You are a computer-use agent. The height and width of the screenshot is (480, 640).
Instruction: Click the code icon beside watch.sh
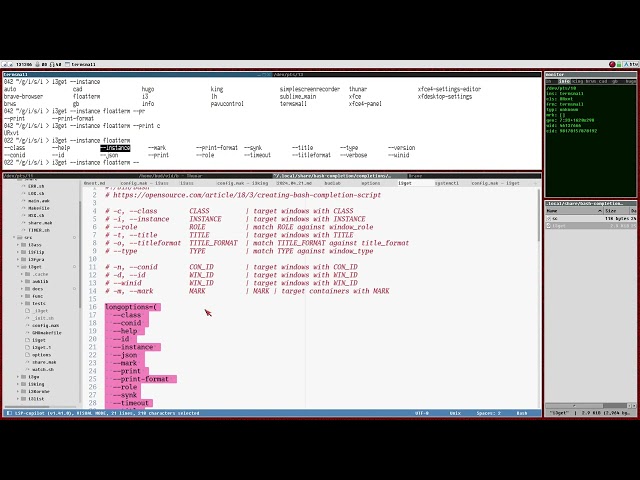27,369
